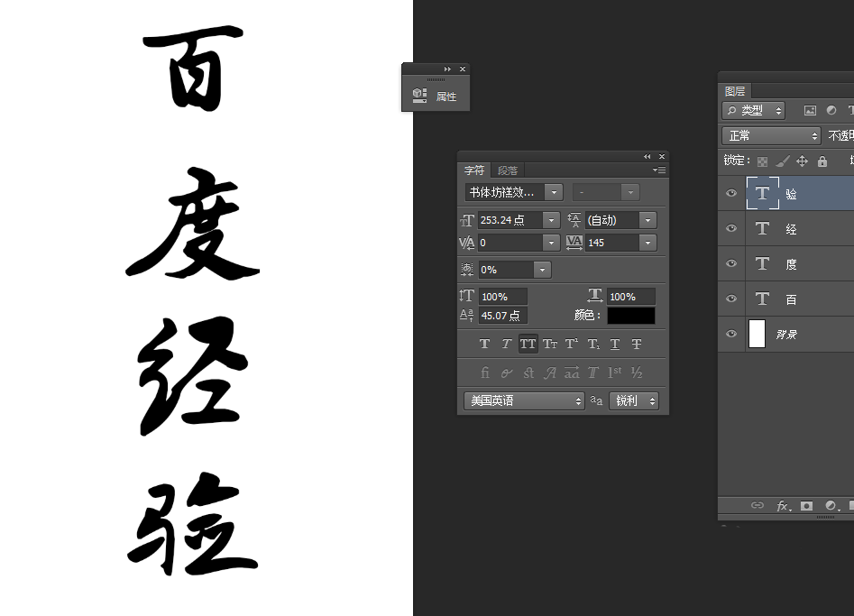Hide the 验 text layer
The width and height of the screenshot is (854, 616).
[x=731, y=193]
